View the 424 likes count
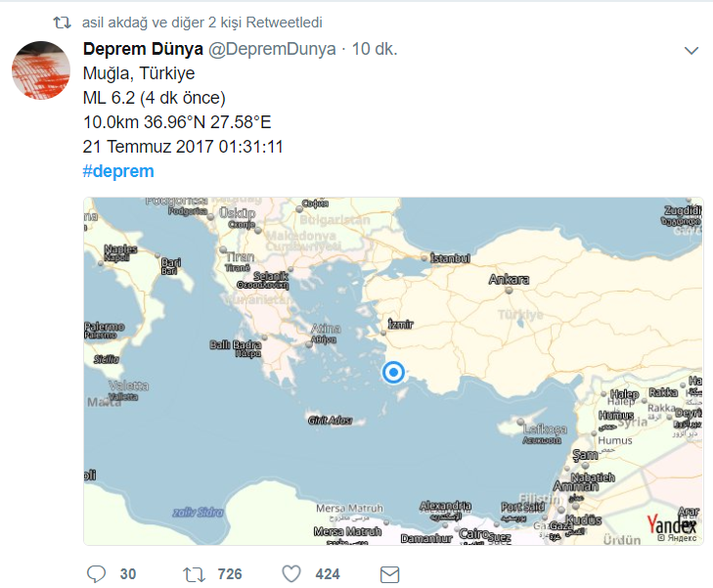Image resolution: width=713 pixels, height=588 pixels. 328,574
